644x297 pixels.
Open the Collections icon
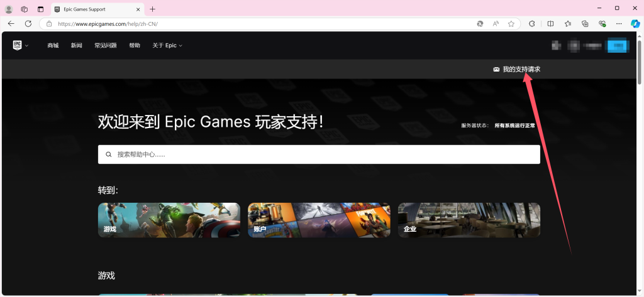586,24
